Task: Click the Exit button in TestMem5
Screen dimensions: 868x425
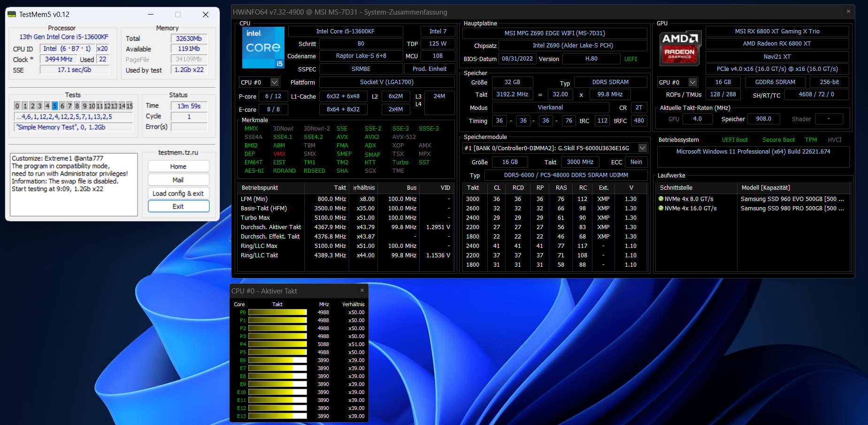Action: point(178,206)
